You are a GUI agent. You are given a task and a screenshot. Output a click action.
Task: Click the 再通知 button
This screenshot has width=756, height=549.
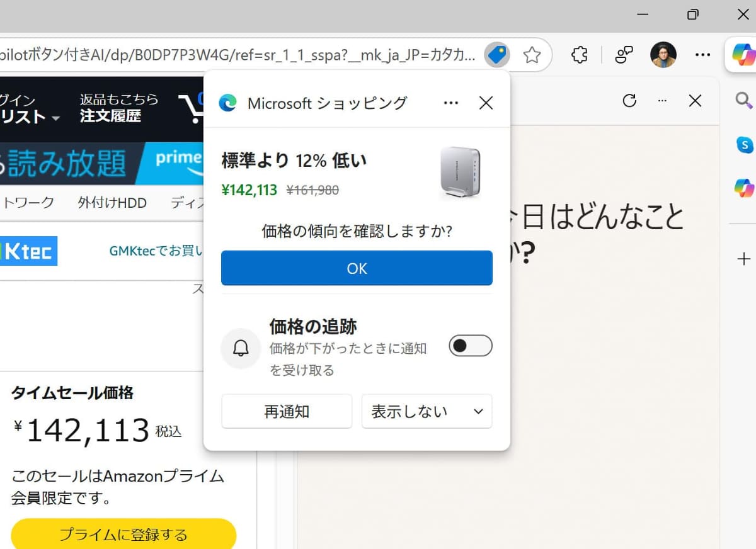click(x=287, y=412)
